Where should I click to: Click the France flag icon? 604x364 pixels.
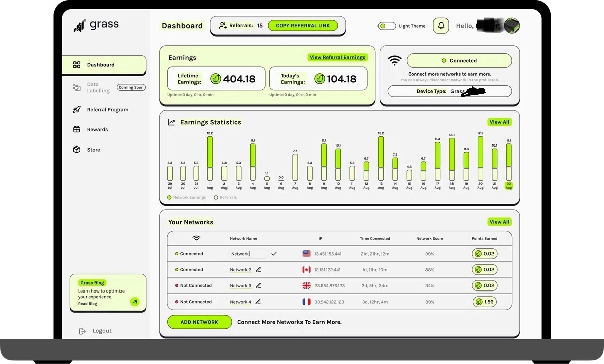tap(306, 302)
